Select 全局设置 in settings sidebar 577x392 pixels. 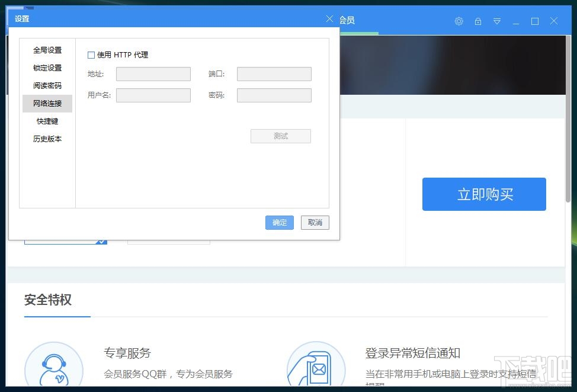(x=47, y=50)
